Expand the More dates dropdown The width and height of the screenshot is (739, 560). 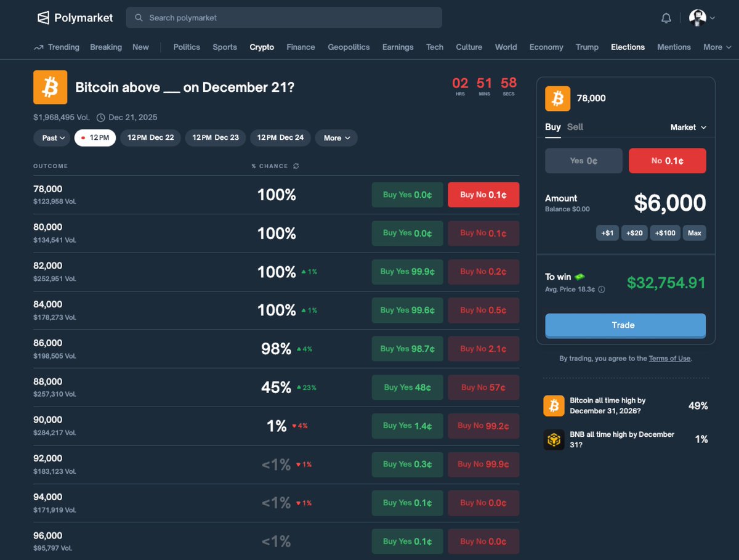point(336,137)
